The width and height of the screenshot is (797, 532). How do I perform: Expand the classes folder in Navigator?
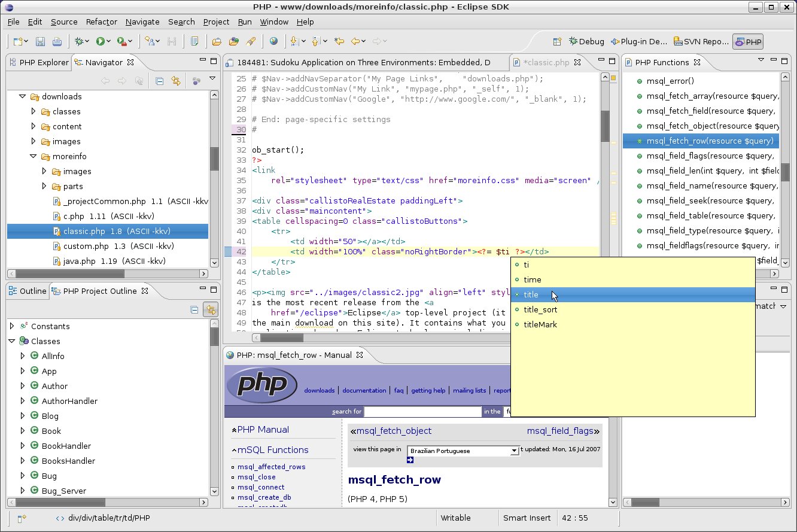[34, 111]
